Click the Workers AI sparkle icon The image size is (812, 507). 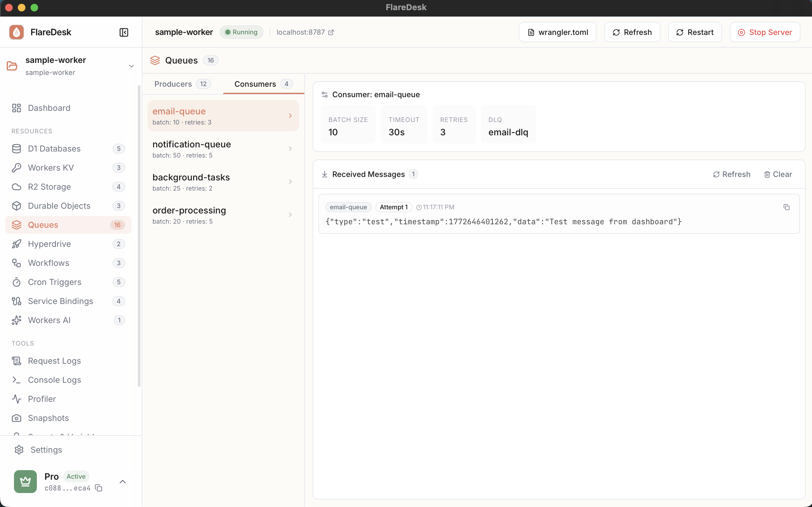coord(17,320)
